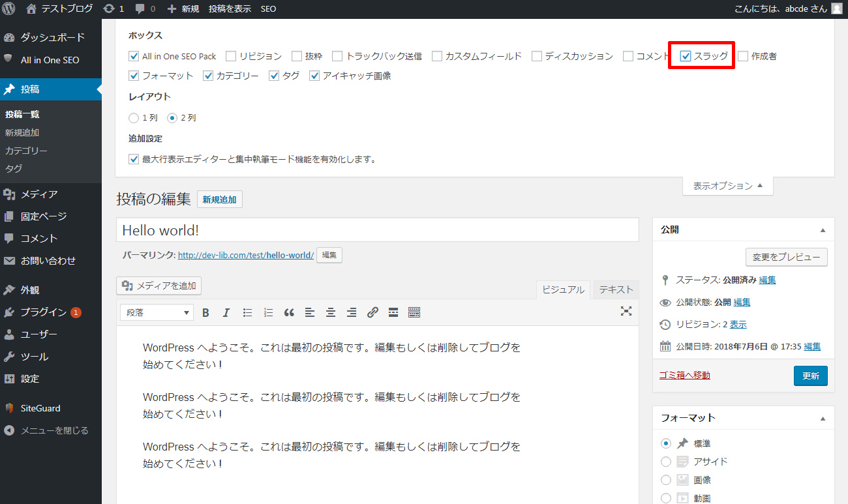This screenshot has width=848, height=504.
Task: Select the 1 列 layout radio button
Action: [x=134, y=118]
